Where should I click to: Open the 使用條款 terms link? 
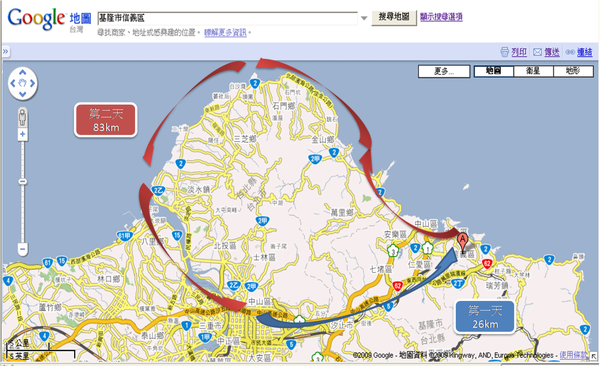(x=572, y=355)
